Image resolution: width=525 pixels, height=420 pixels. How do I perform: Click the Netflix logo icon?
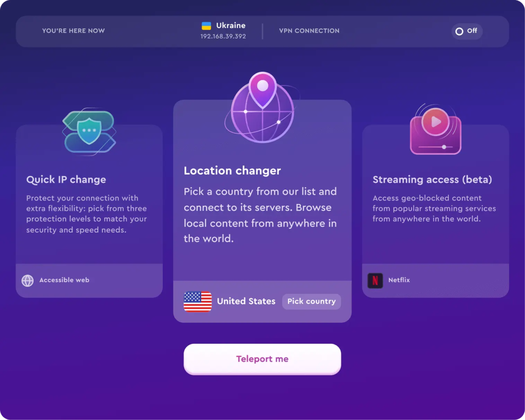coord(375,280)
